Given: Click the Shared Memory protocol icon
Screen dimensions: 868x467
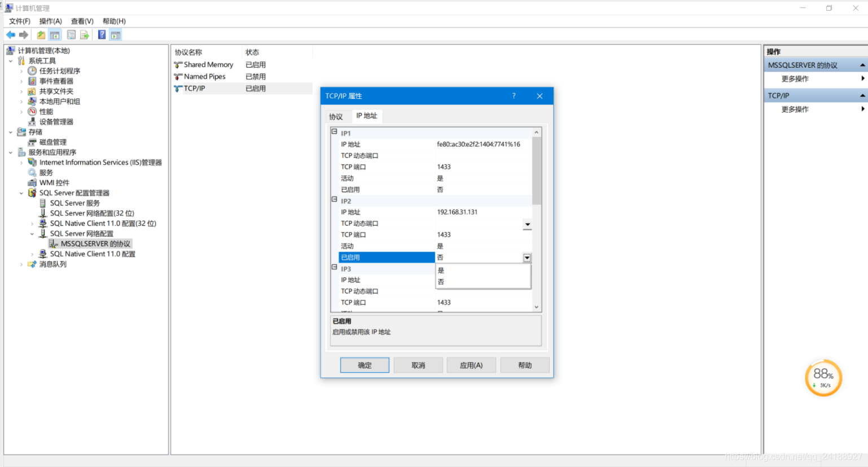Looking at the screenshot, I should point(178,65).
